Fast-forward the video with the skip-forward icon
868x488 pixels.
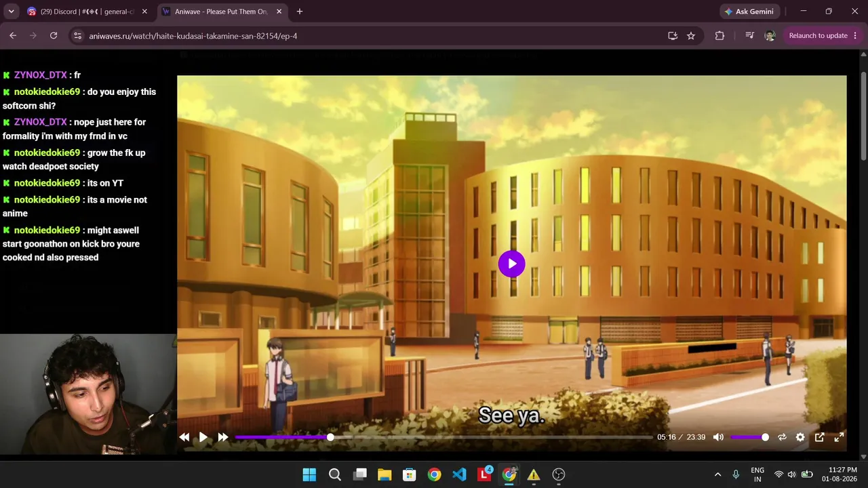(222, 437)
